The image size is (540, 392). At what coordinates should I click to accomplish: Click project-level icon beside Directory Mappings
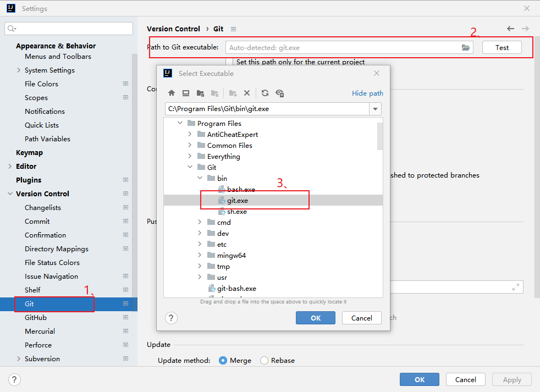[x=126, y=249]
